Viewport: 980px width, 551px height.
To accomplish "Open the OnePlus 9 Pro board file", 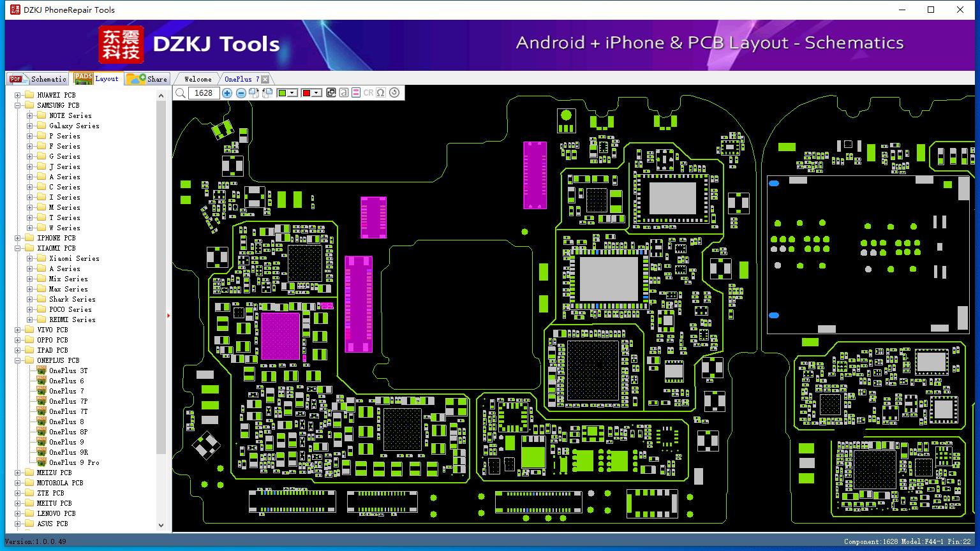I will pos(74,463).
